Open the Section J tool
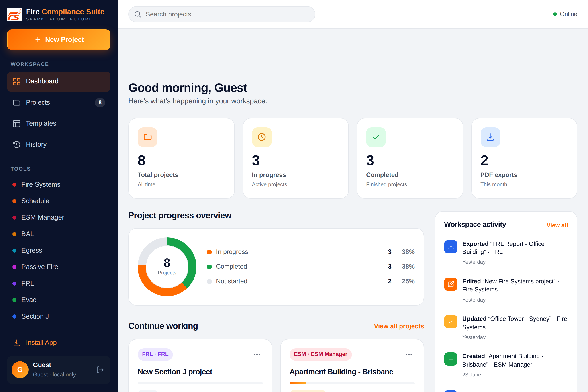The image size is (588, 392). point(59,316)
